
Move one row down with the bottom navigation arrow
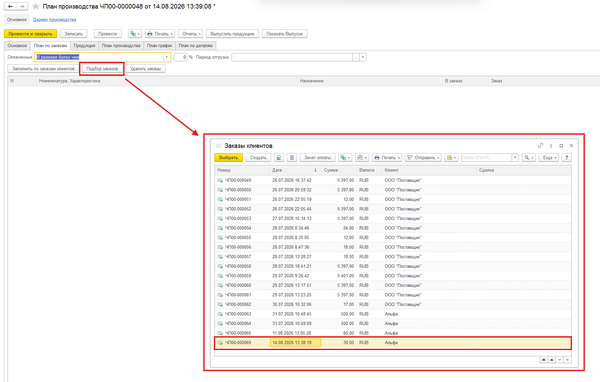559,360
